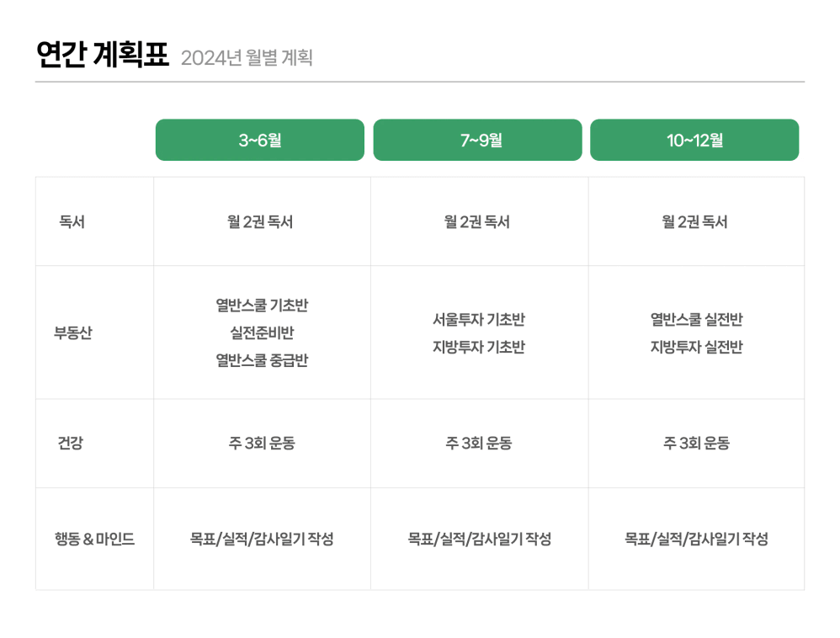Select the 열반스쿨 실전반 entry
The image size is (840, 638).
coord(696,320)
